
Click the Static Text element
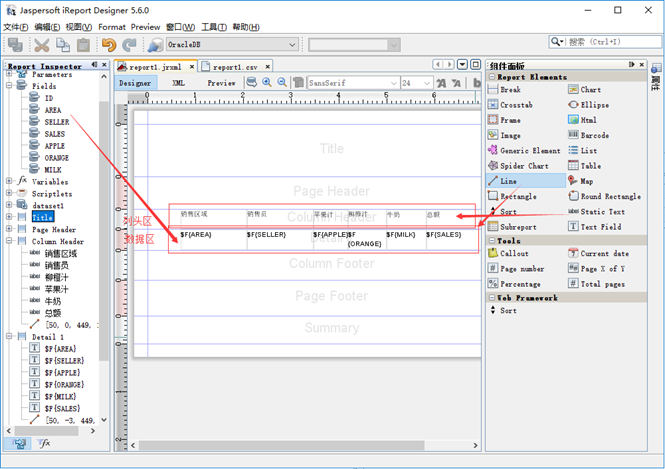[602, 212]
